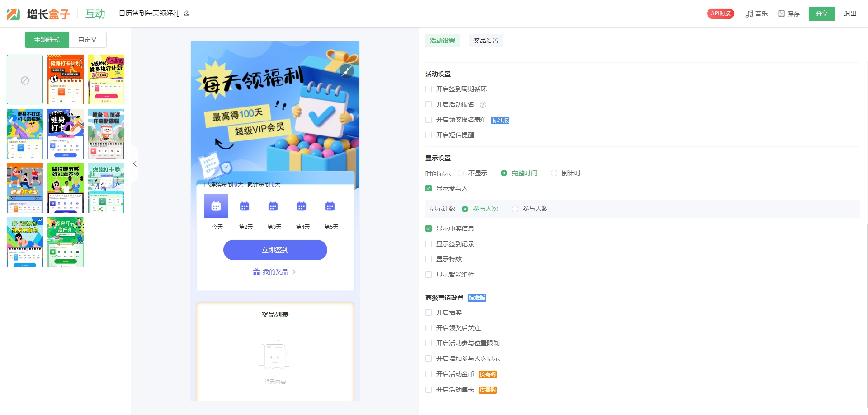Select 不显示 time display radio
The height and width of the screenshot is (415, 868).
tap(461, 173)
